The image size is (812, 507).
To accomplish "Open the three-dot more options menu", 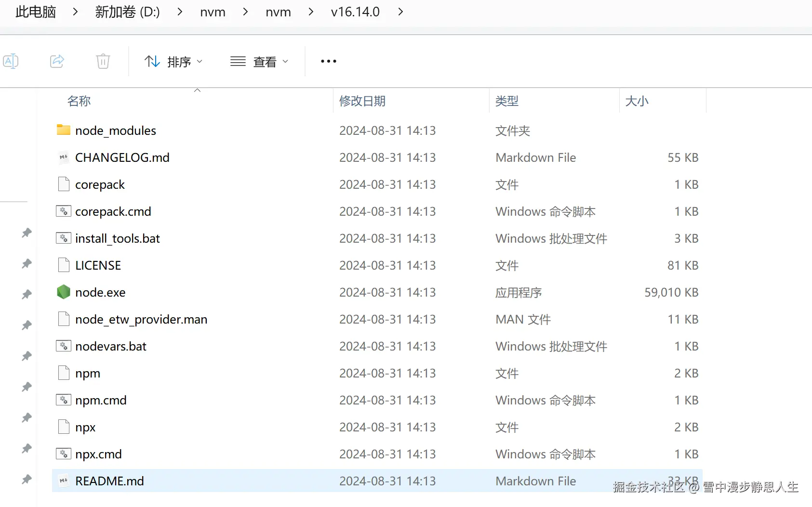I will [x=329, y=61].
